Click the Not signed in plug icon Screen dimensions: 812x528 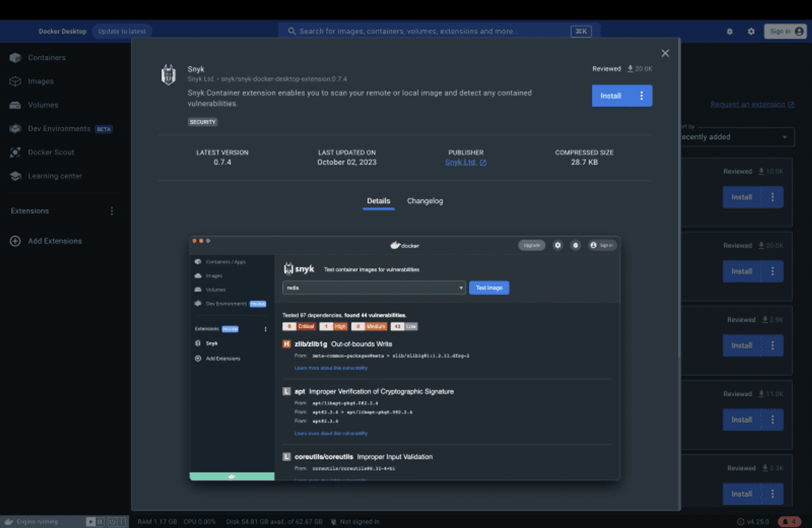333,522
